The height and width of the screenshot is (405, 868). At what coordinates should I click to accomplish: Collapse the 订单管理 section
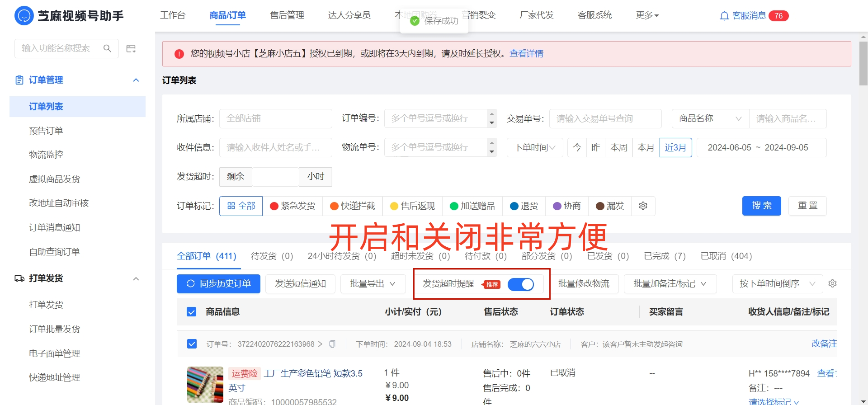coord(136,80)
